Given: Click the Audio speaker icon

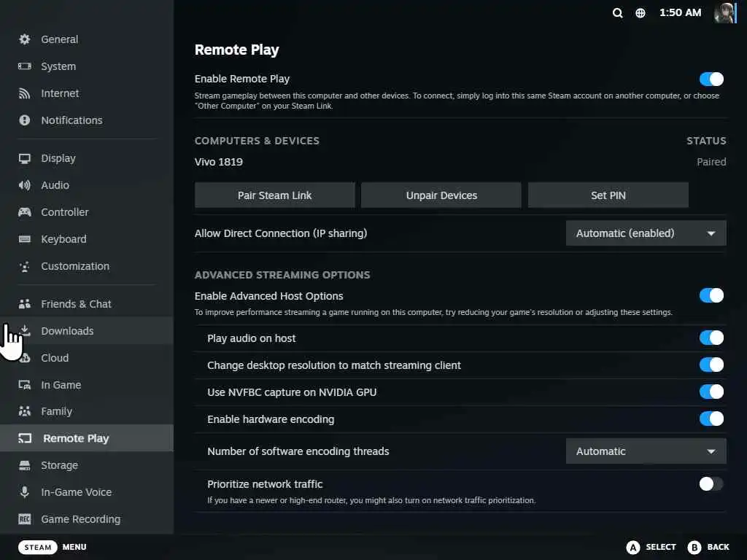Looking at the screenshot, I should coord(25,185).
